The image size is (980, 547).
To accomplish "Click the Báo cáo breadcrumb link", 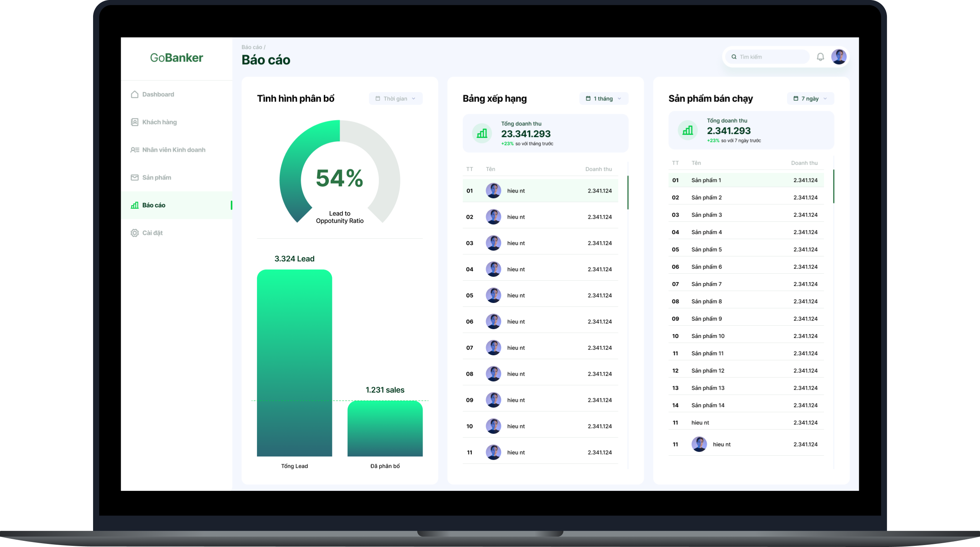I will (x=252, y=47).
